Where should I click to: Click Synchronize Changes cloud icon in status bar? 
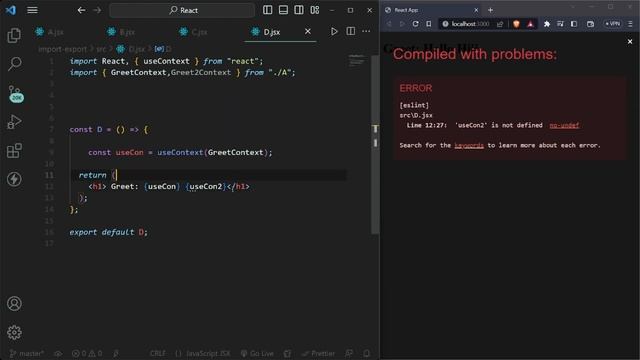click(x=58, y=353)
